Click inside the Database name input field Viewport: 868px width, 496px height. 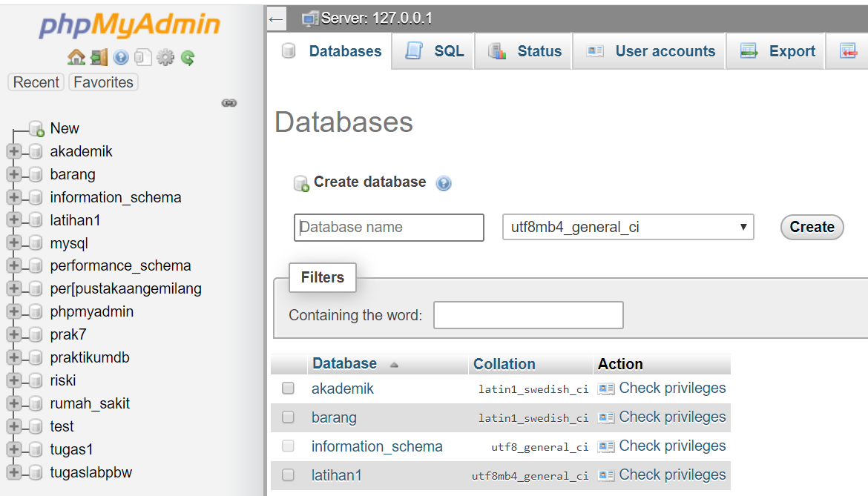(x=389, y=227)
